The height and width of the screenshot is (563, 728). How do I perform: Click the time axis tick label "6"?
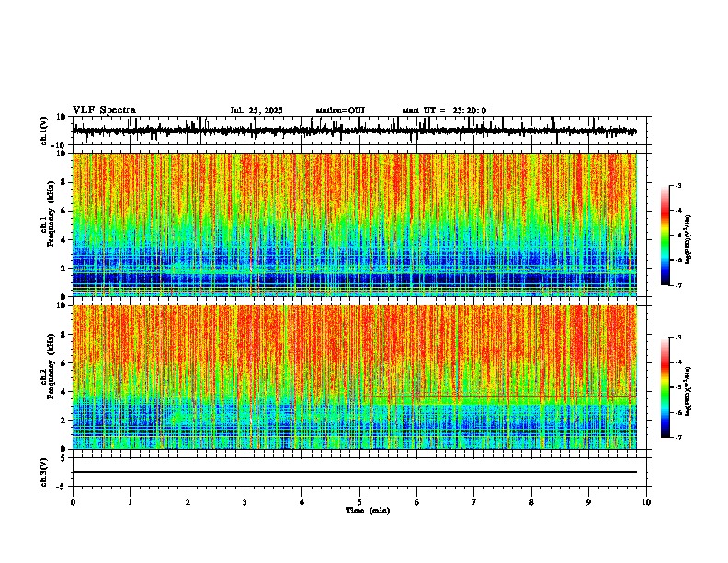(417, 502)
